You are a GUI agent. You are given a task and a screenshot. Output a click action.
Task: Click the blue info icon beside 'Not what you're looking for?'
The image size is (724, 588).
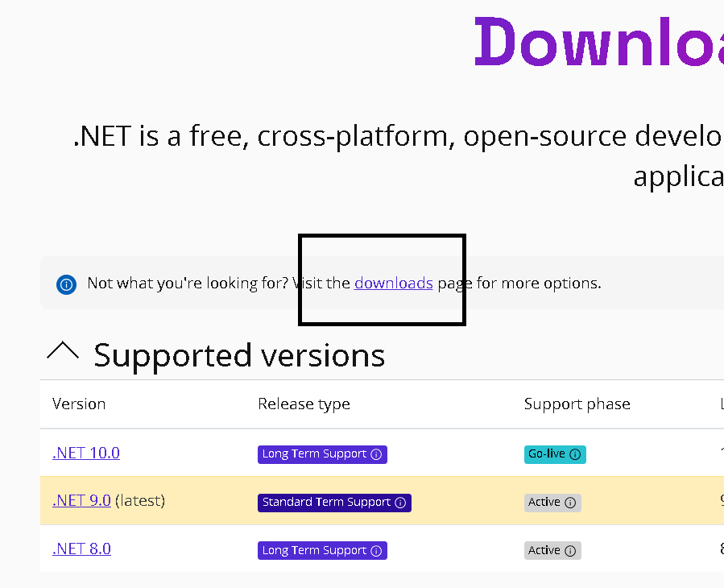pyautogui.click(x=66, y=284)
